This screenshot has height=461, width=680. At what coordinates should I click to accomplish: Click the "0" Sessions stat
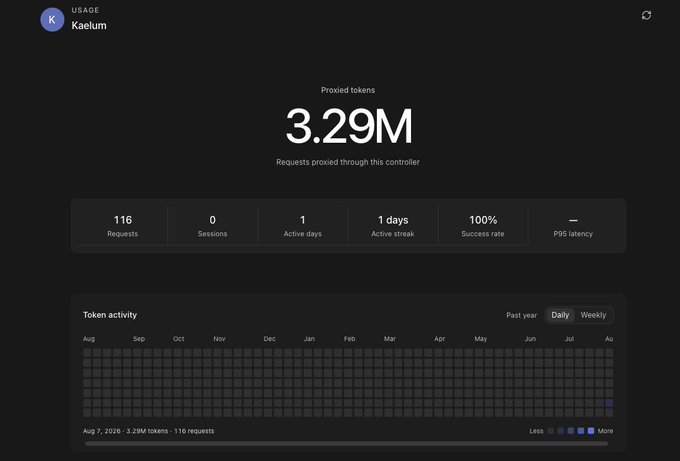[212, 220]
